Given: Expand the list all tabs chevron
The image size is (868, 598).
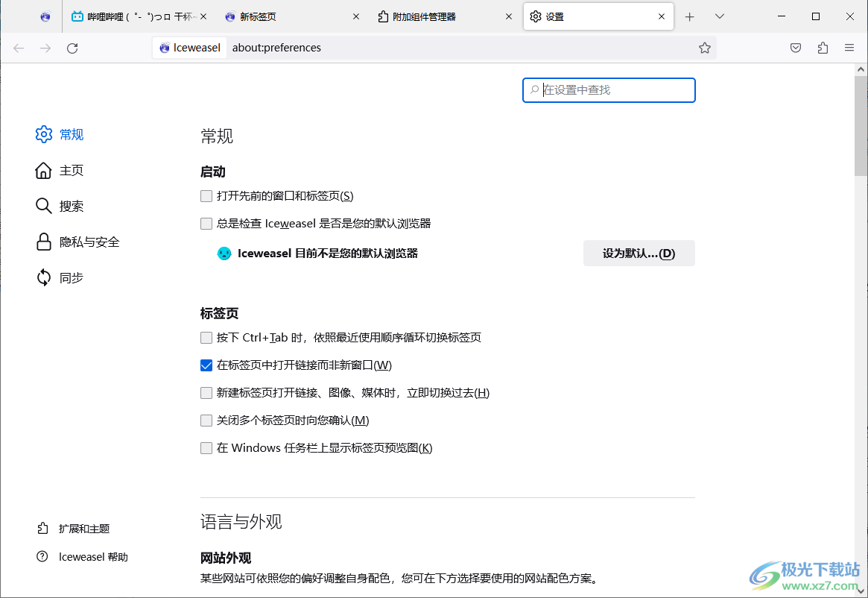Looking at the screenshot, I should coord(719,16).
